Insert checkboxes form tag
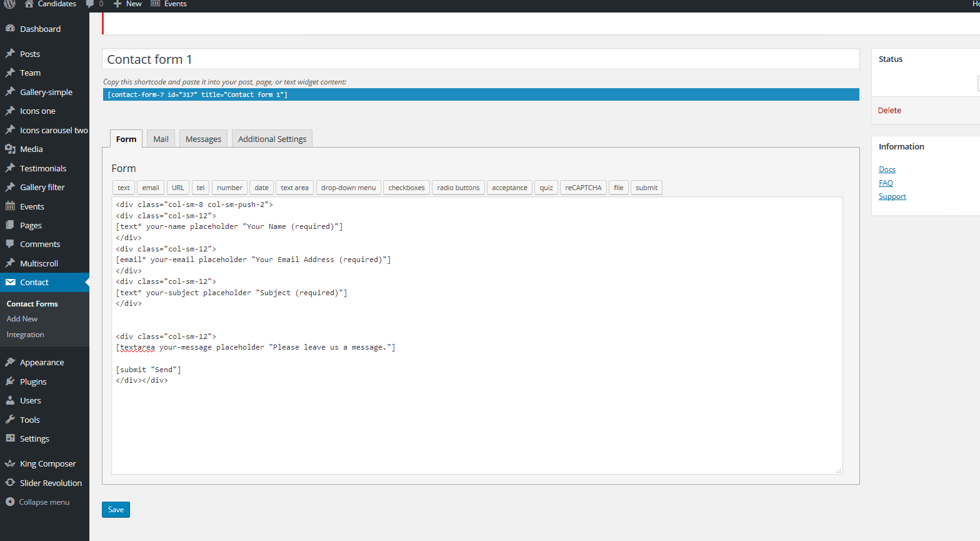The width and height of the screenshot is (980, 541). tap(406, 188)
